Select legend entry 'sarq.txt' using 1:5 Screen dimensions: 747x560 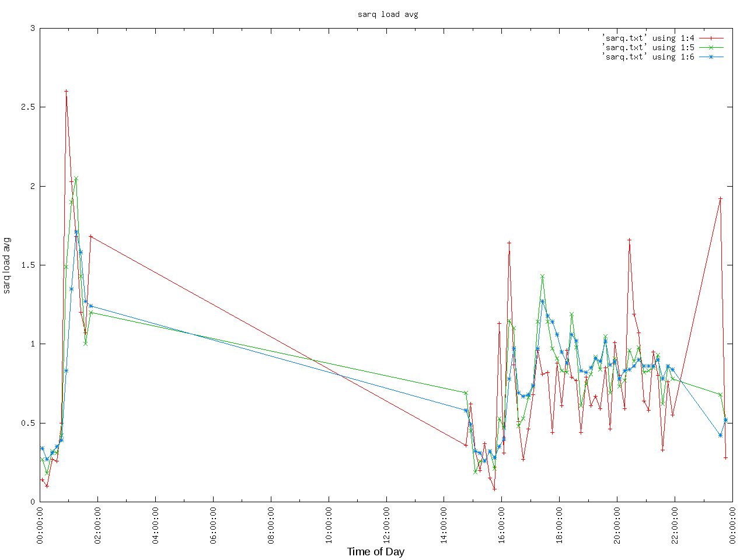648,47
